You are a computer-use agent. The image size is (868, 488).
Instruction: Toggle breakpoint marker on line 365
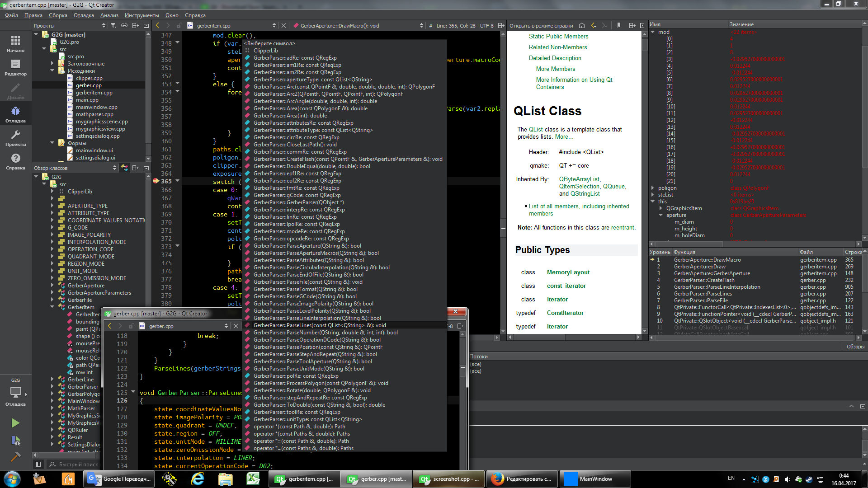click(x=156, y=181)
